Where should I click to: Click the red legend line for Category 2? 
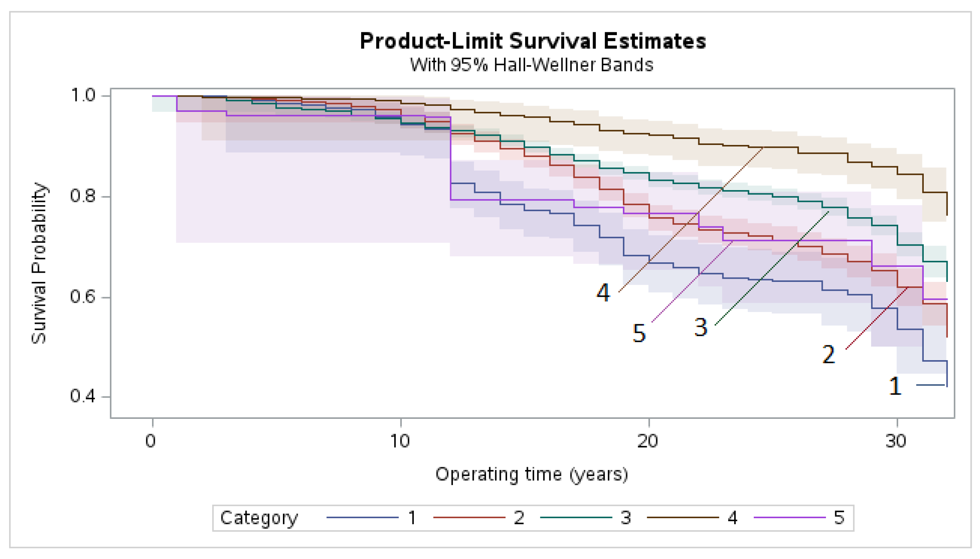coord(469,517)
